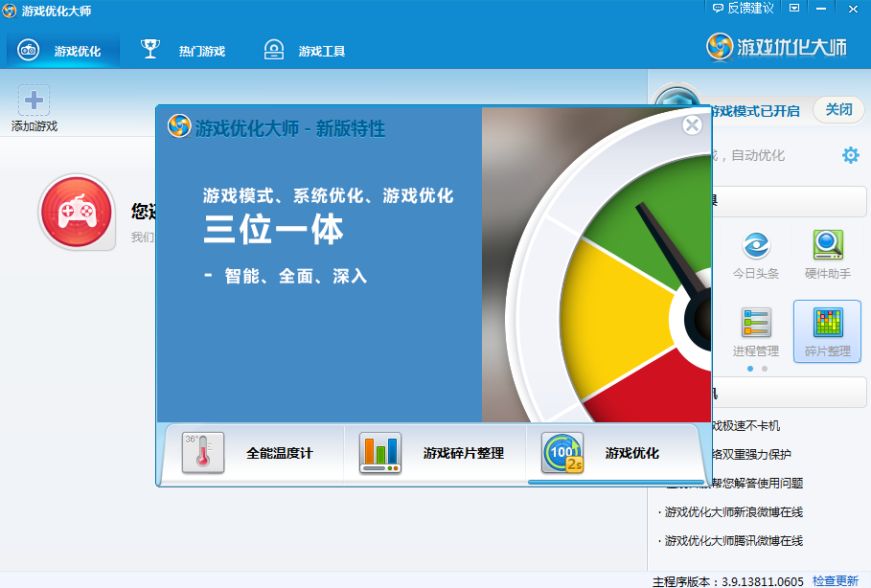Screen dimensions: 871x588
Task: Select the 游戏碎片整理 bar chart icon
Action: coord(378,451)
